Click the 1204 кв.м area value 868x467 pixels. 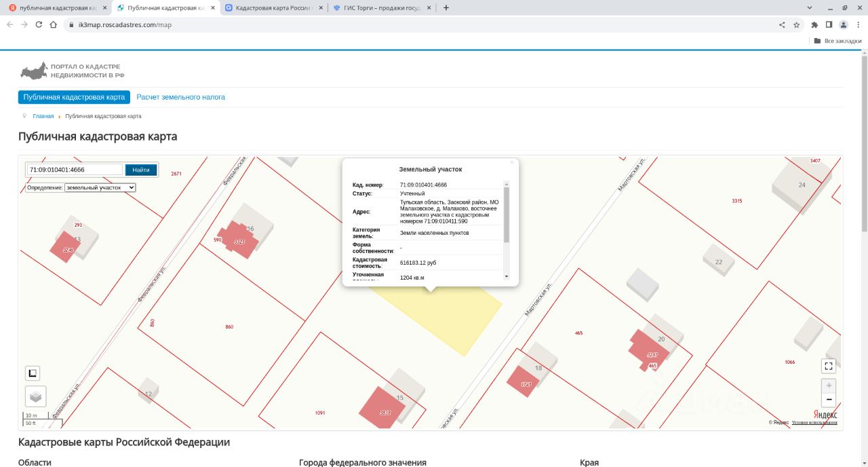tap(412, 277)
